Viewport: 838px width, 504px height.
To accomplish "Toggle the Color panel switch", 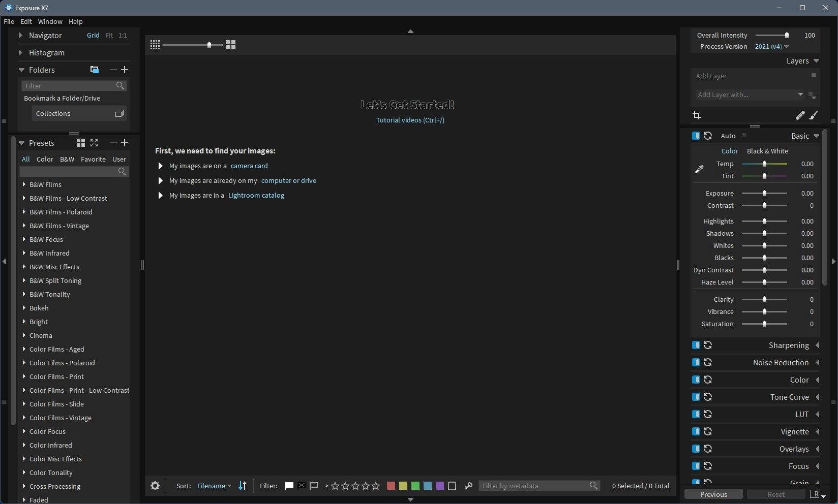I will pyautogui.click(x=696, y=380).
